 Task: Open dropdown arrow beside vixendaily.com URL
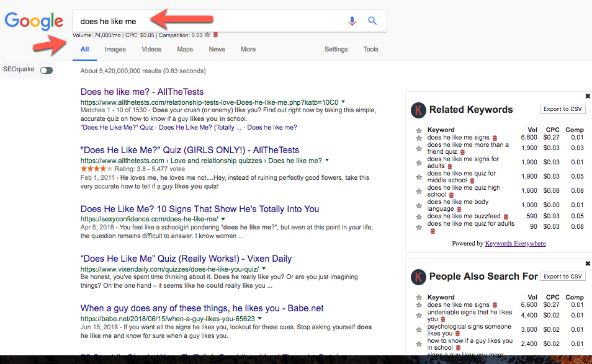(264, 269)
